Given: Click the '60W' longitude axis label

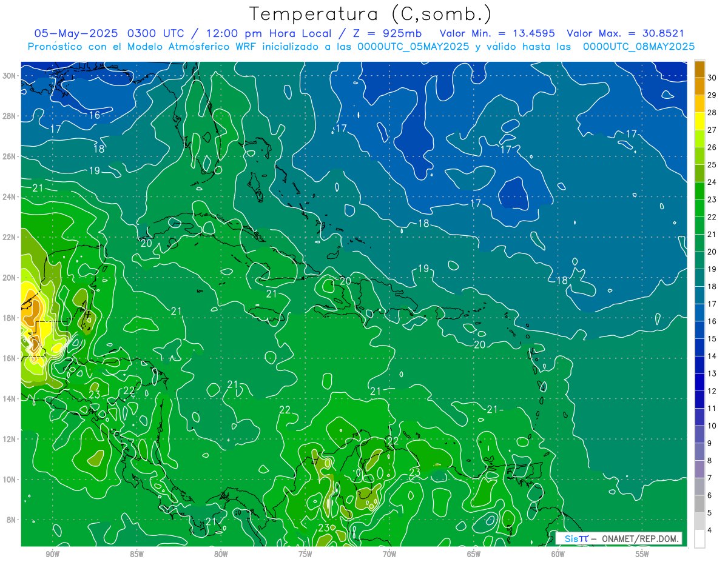Looking at the screenshot, I should pos(558,554).
